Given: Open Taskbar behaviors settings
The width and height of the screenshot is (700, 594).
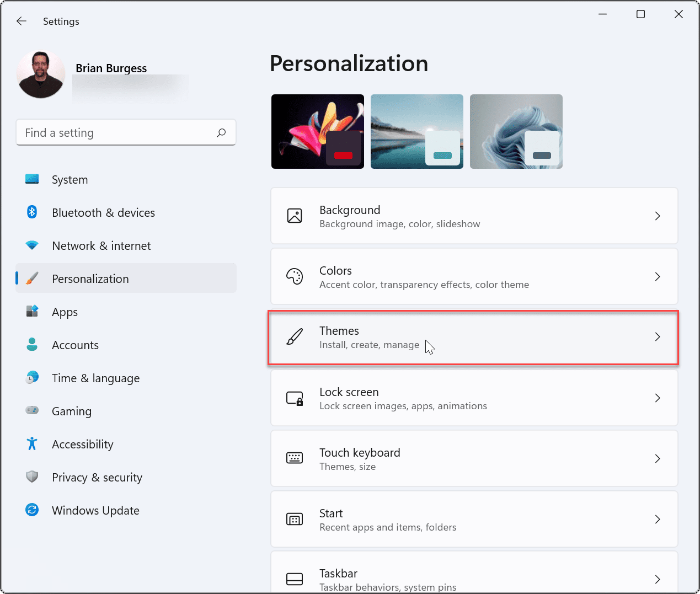Looking at the screenshot, I should coord(473,576).
